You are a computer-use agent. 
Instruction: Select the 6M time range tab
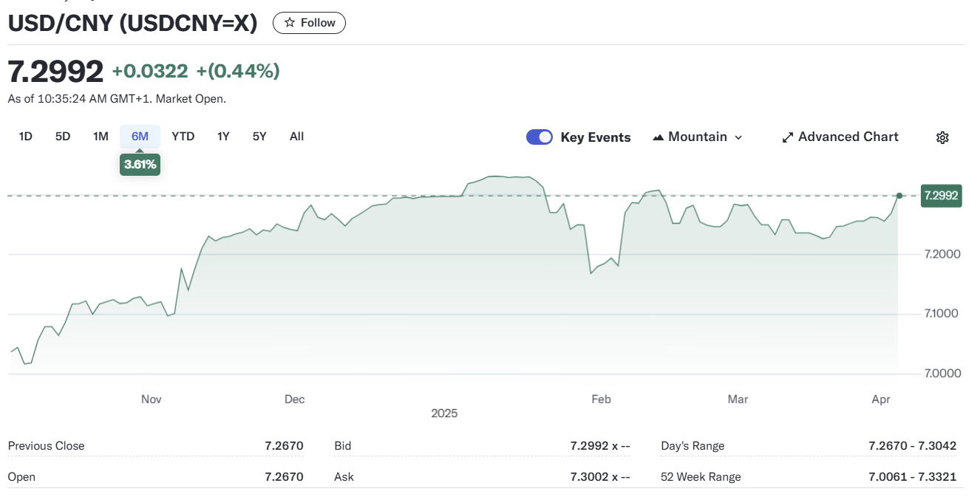tap(140, 137)
